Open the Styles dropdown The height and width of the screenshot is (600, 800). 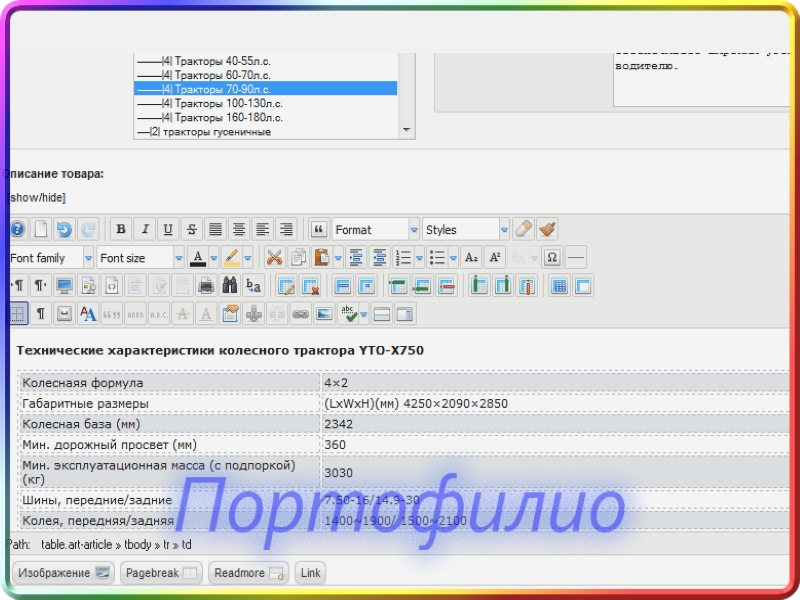tap(466, 230)
